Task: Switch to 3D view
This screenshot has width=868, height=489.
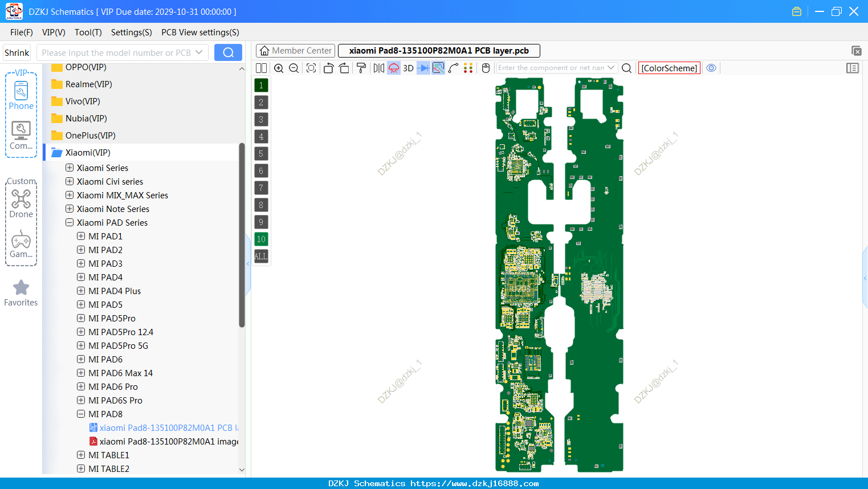Action: coord(408,68)
